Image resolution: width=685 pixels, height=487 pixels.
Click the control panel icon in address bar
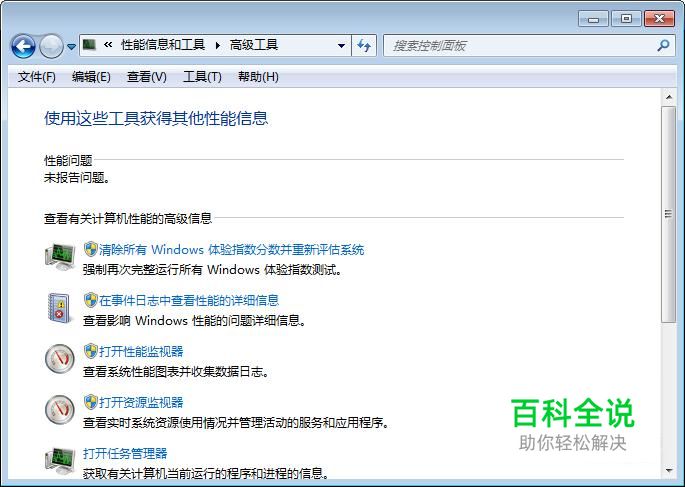coord(90,45)
